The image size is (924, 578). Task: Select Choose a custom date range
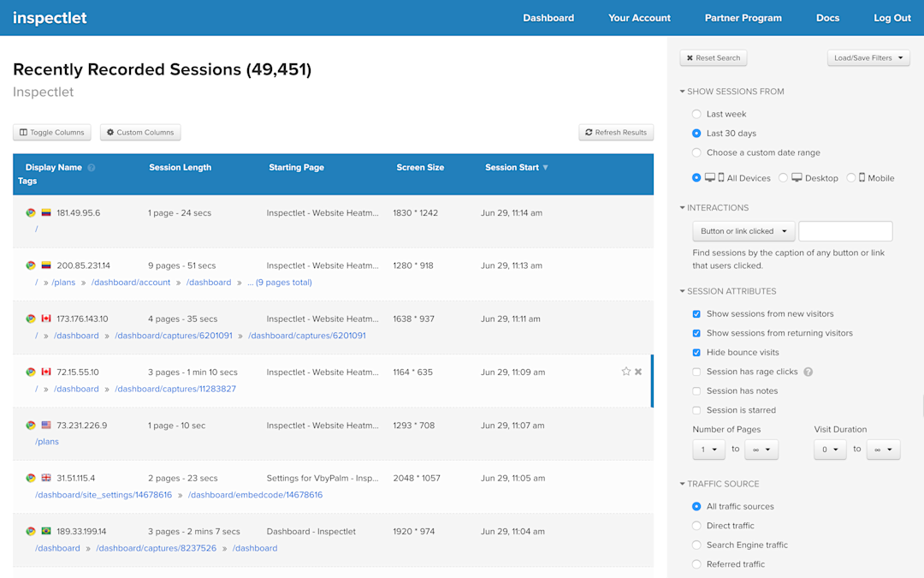696,152
